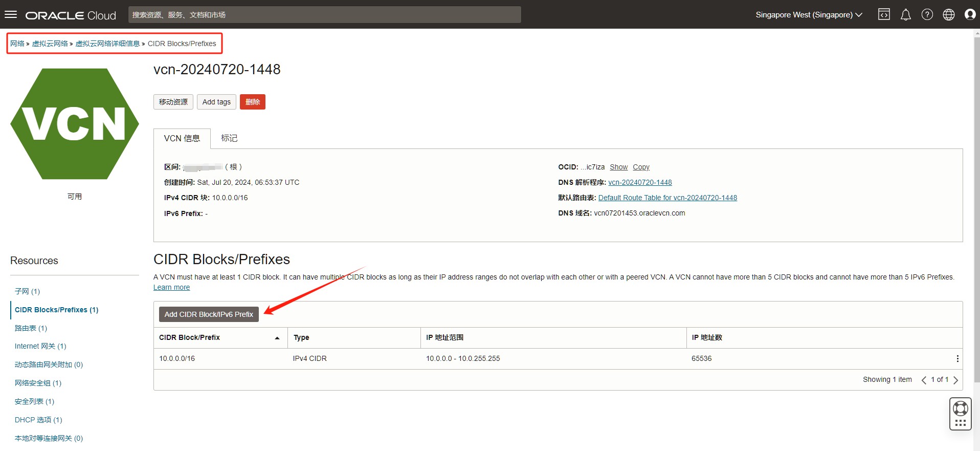Go to 虚拟云网络详细信息 breadcrumb
This screenshot has width=980, height=451.
point(107,44)
